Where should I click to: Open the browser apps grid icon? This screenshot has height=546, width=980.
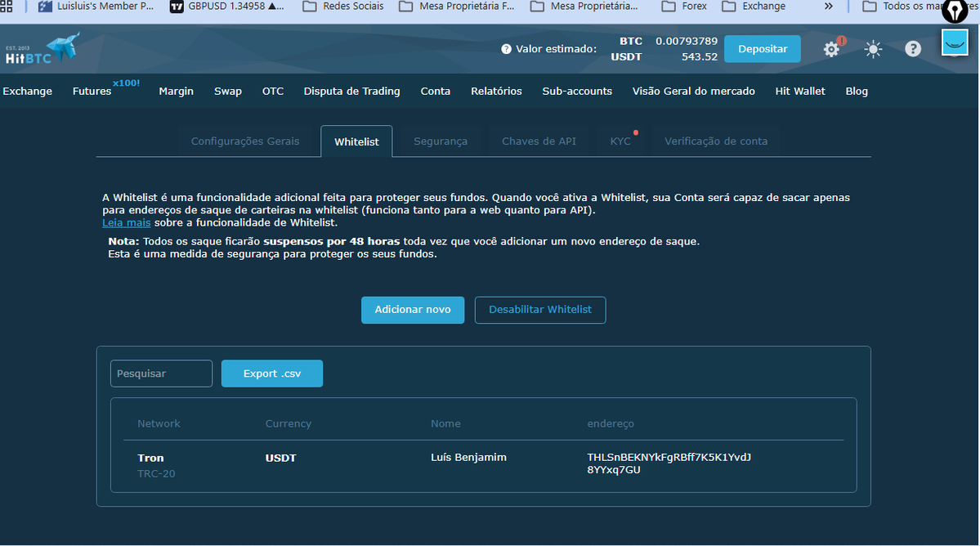coord(7,7)
